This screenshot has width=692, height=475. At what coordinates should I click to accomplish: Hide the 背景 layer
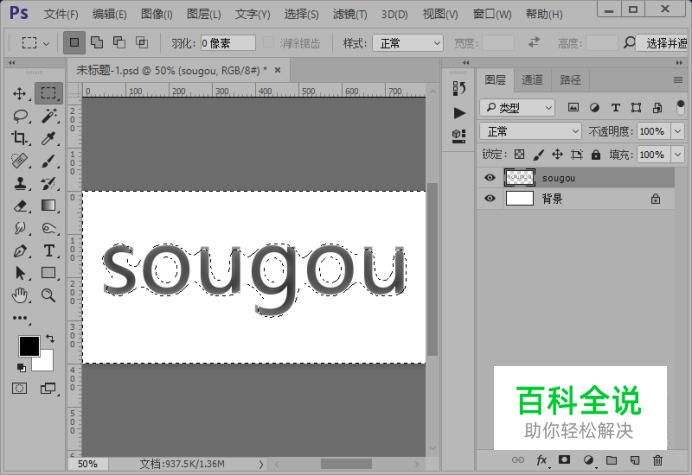pos(489,198)
